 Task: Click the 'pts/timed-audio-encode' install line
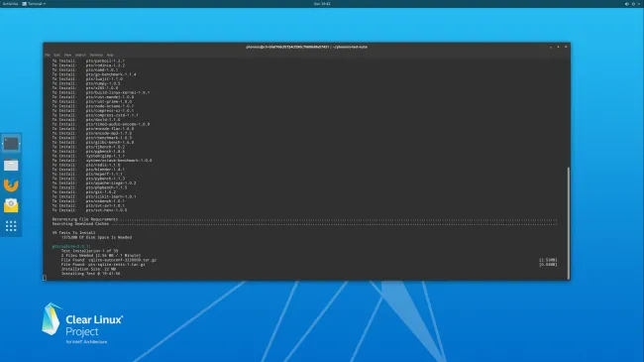101,124
